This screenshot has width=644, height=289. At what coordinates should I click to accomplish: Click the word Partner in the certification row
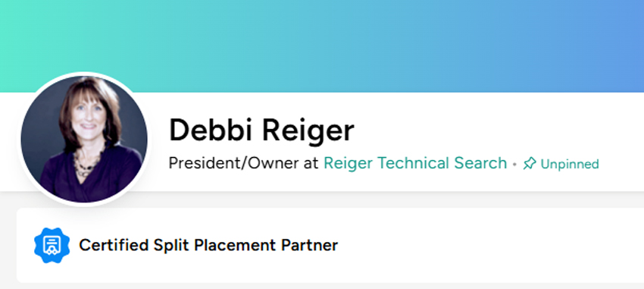(309, 246)
